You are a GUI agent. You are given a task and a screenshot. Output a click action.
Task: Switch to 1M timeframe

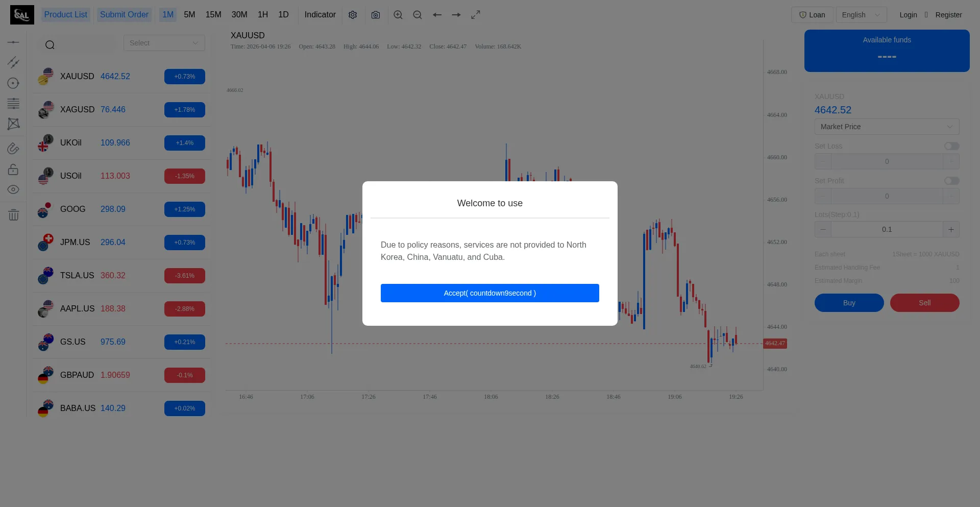pyautogui.click(x=168, y=15)
